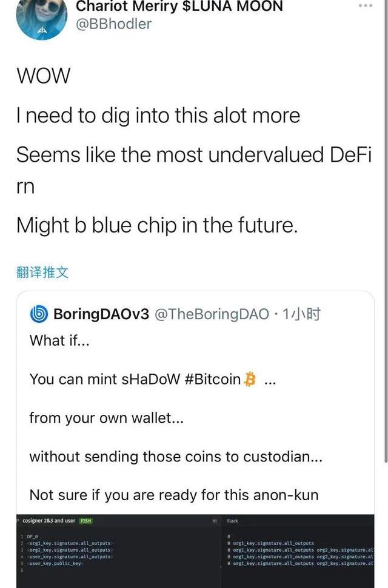Click the BoringDAOv3 display name
The width and height of the screenshot is (388, 588).
[x=101, y=314]
